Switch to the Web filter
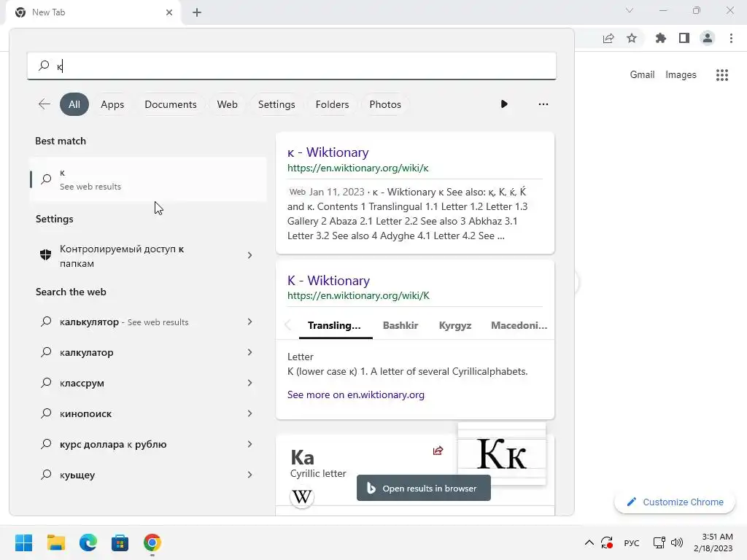Image resolution: width=747 pixels, height=560 pixels. pyautogui.click(x=228, y=104)
